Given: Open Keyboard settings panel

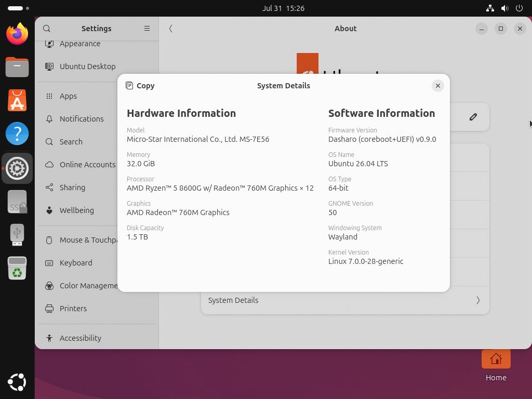Looking at the screenshot, I should [97, 262].
